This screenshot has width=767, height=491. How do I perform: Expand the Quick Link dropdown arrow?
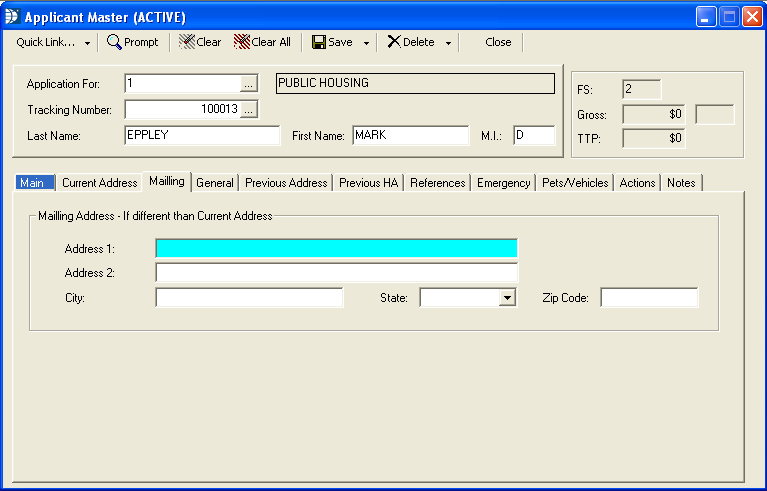(87, 43)
